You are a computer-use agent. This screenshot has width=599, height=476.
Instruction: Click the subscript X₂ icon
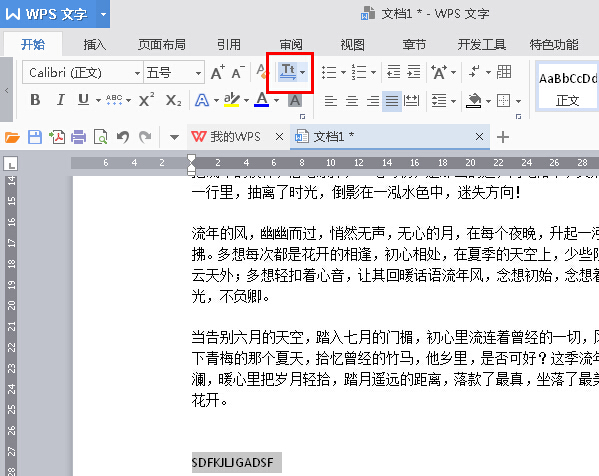(173, 100)
